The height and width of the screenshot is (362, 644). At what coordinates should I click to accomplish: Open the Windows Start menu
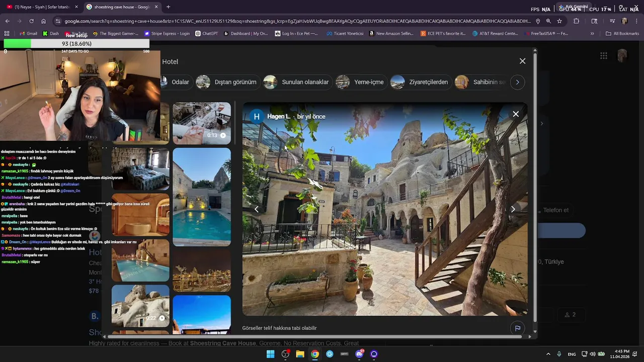270,354
